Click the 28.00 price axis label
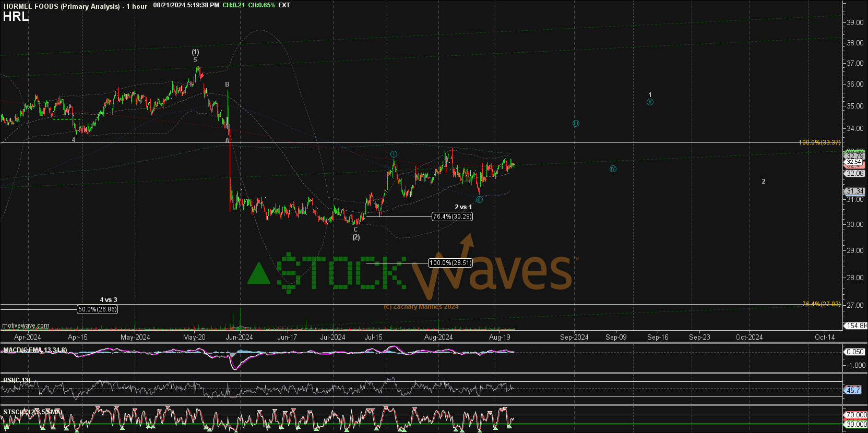This screenshot has height=433, width=868. tap(855, 278)
